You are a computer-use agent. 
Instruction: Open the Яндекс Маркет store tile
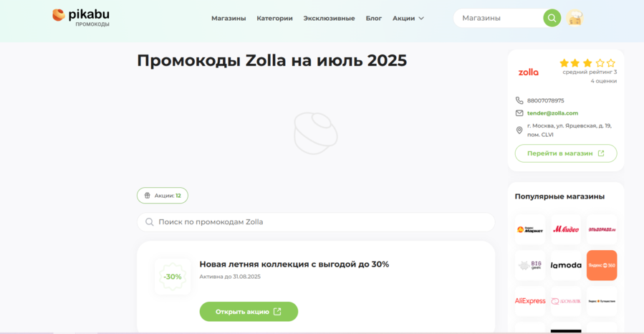530,229
